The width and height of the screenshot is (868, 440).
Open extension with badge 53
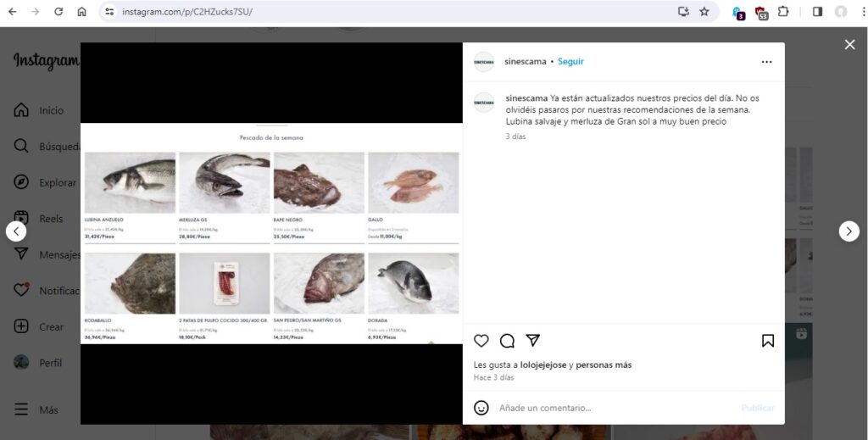(761, 12)
